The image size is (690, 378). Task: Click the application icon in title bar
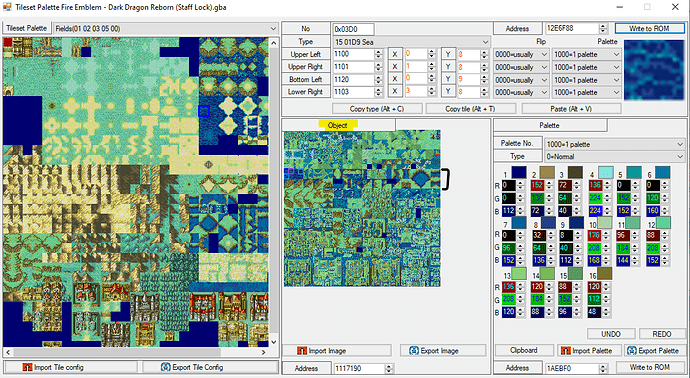7,7
